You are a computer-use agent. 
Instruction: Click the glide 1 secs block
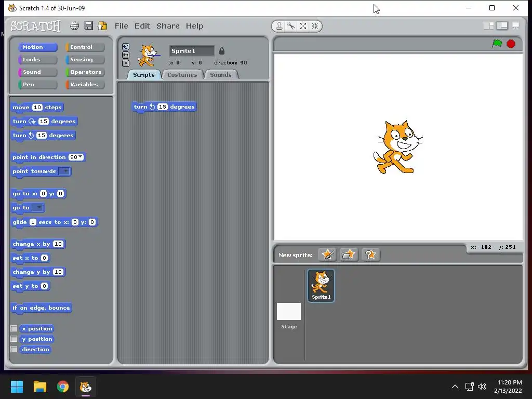pyautogui.click(x=54, y=222)
